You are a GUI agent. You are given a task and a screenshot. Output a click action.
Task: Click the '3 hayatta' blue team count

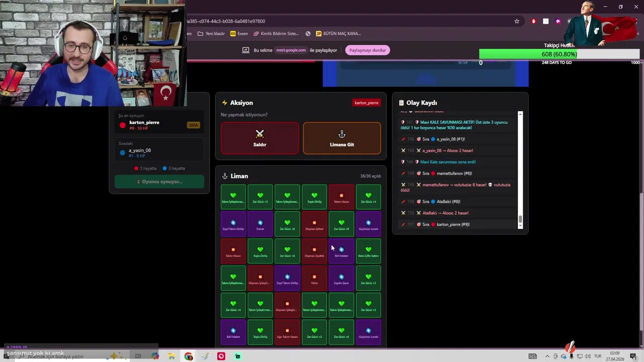coord(174,168)
